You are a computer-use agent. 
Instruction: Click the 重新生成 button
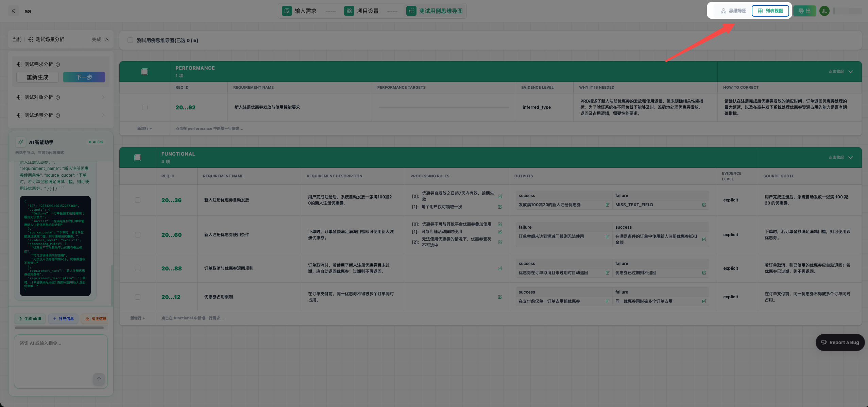coord(38,77)
